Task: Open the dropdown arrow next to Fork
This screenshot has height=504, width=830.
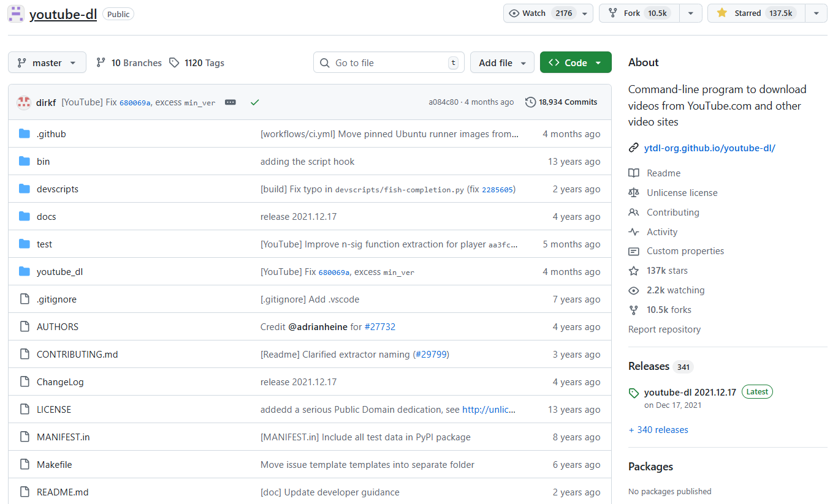Action: [x=691, y=13]
